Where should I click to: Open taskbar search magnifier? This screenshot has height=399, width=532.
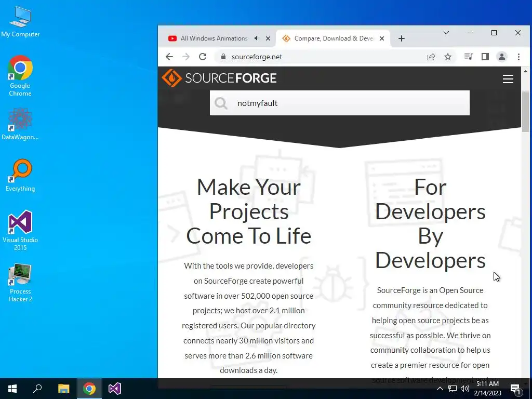coord(37,389)
